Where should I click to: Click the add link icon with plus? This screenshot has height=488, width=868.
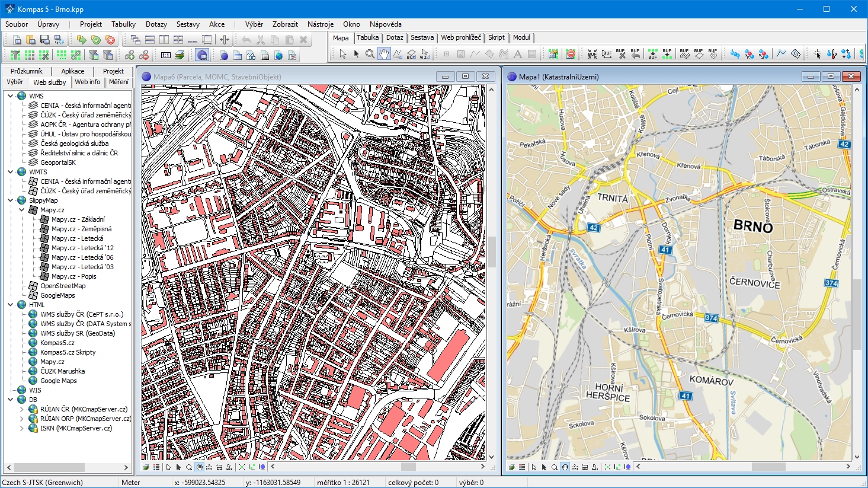click(x=130, y=55)
